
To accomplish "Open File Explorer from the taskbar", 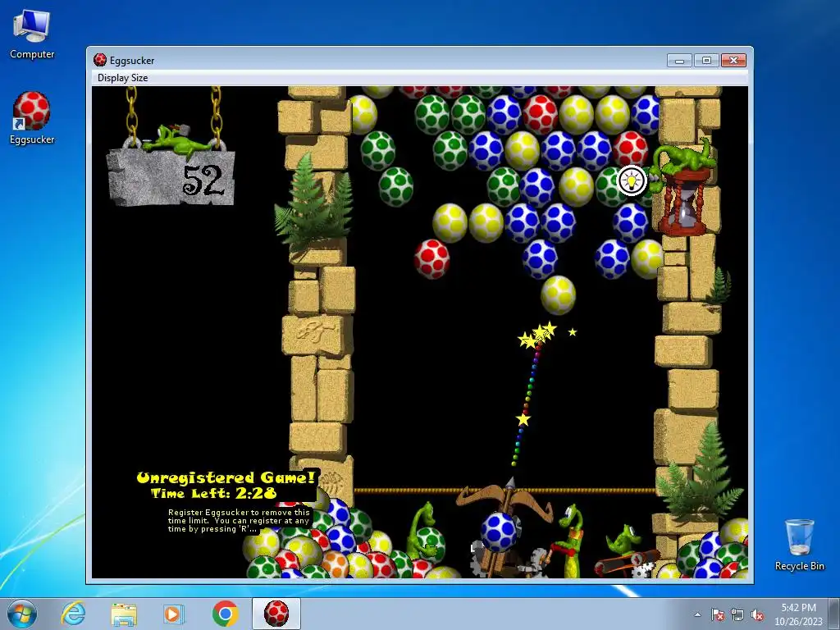I will click(x=124, y=614).
